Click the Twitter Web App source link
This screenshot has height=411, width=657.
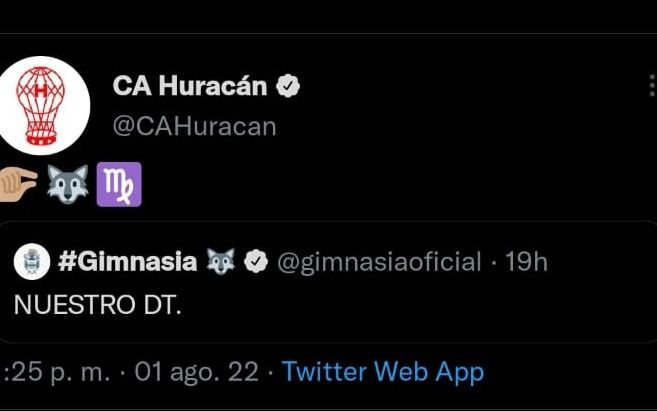383,372
